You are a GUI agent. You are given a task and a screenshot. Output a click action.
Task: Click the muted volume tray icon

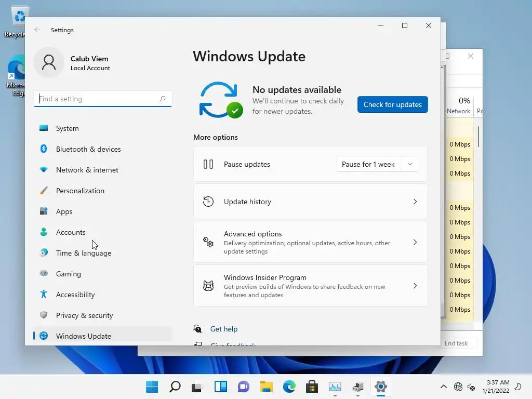[x=471, y=387]
